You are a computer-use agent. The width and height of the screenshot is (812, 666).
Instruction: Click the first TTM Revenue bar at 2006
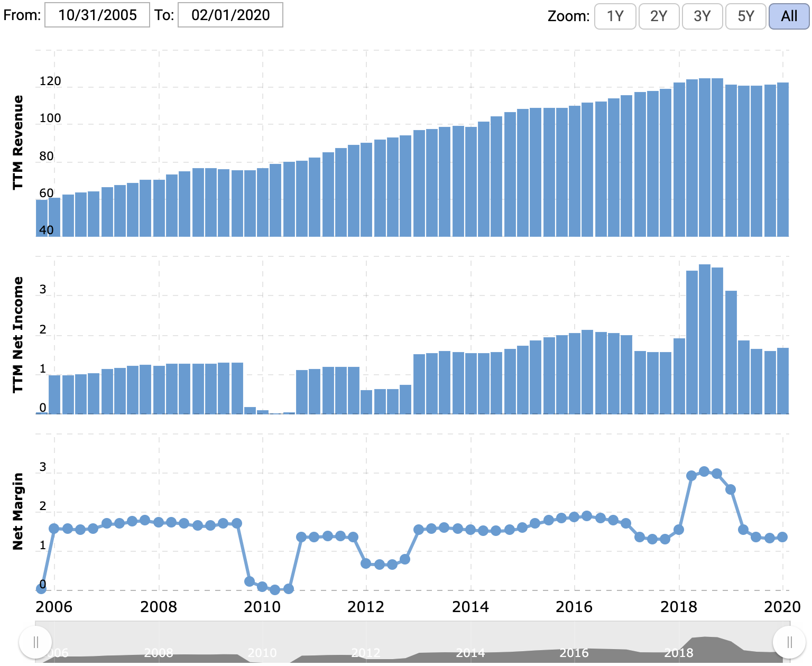pos(42,218)
